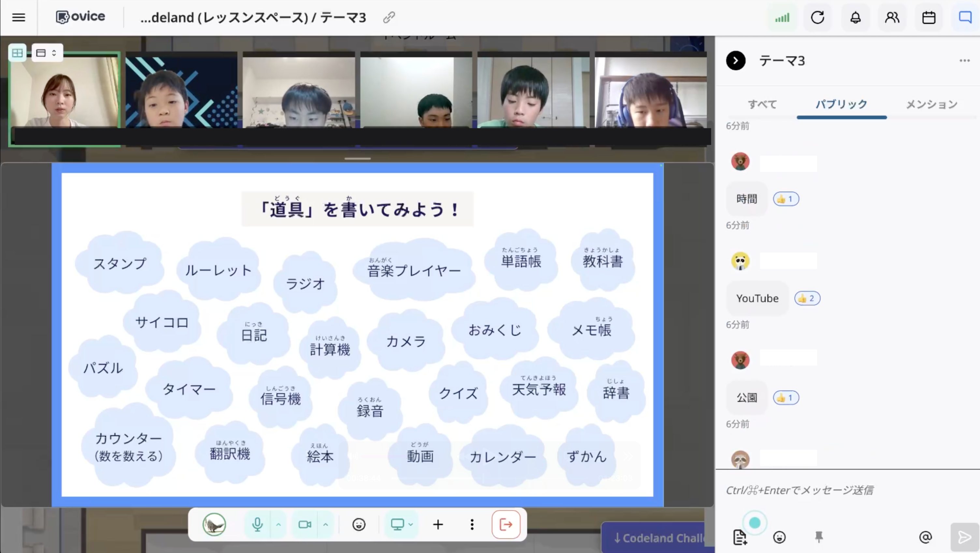Click bear avatar above 公園 message

[x=740, y=360]
